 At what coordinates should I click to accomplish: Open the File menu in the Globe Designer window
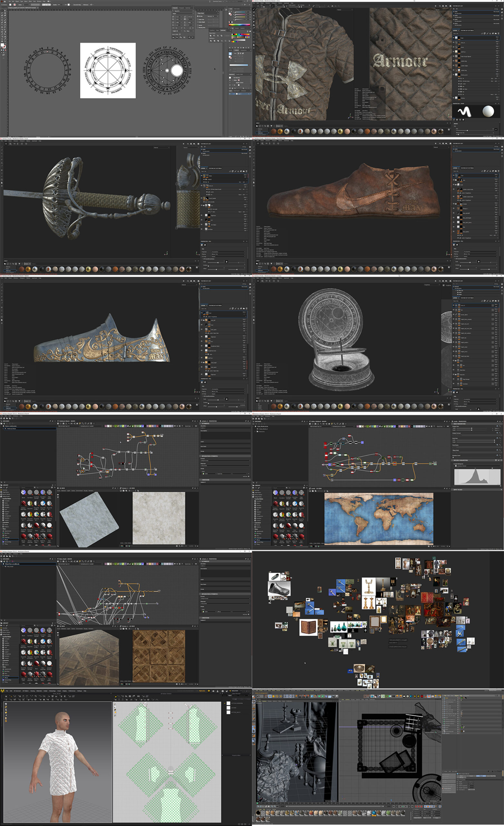pyautogui.click(x=254, y=416)
